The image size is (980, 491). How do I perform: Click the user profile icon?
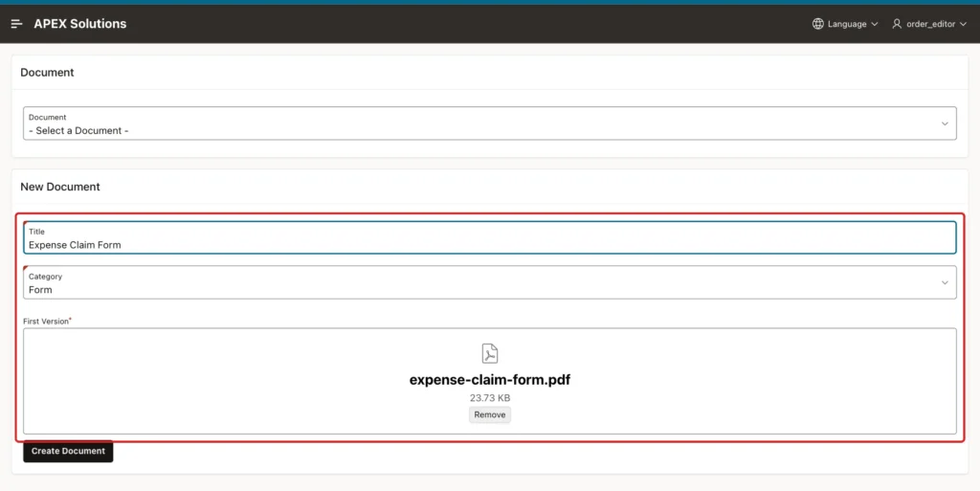pos(897,24)
